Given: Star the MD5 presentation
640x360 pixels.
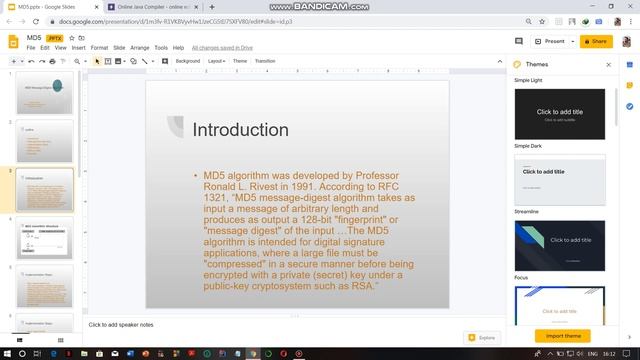Looking at the screenshot, I should 72,38.
